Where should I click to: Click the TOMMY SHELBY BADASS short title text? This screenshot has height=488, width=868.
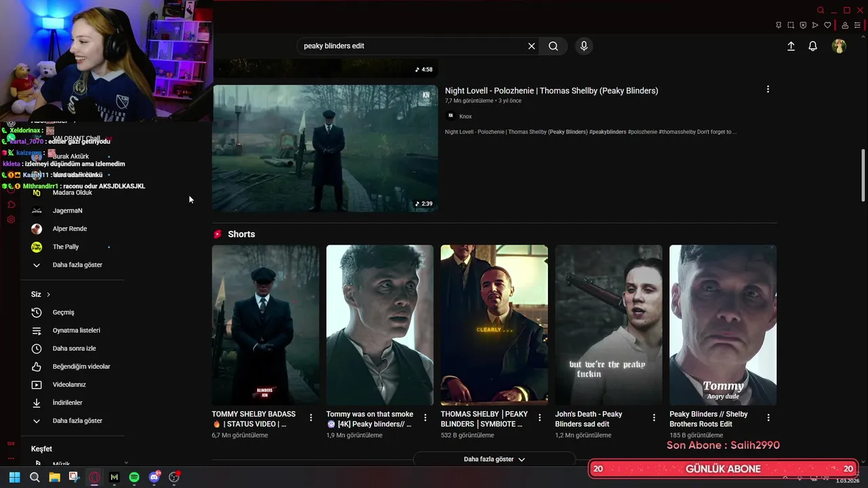point(254,419)
